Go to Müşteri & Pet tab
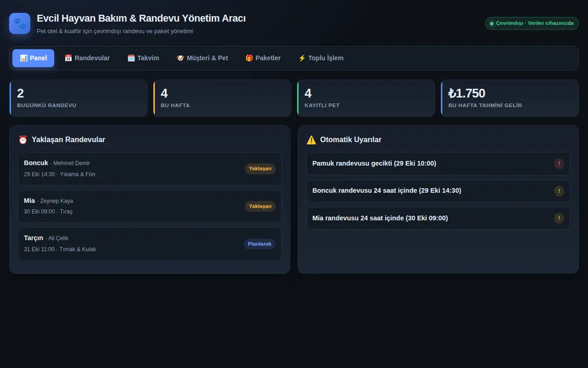Viewport: 588px width, 368px height. click(202, 58)
